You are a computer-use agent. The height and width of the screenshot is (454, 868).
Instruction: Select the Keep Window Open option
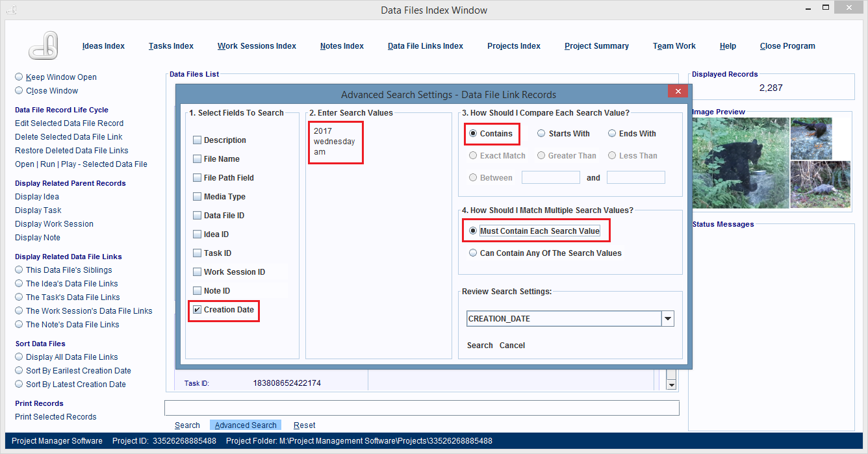point(19,77)
